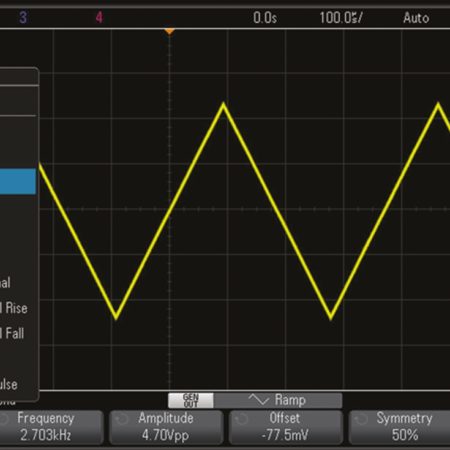Choose the Fall entry in the popup menu
Viewport: 450px width, 450px height.
13,333
